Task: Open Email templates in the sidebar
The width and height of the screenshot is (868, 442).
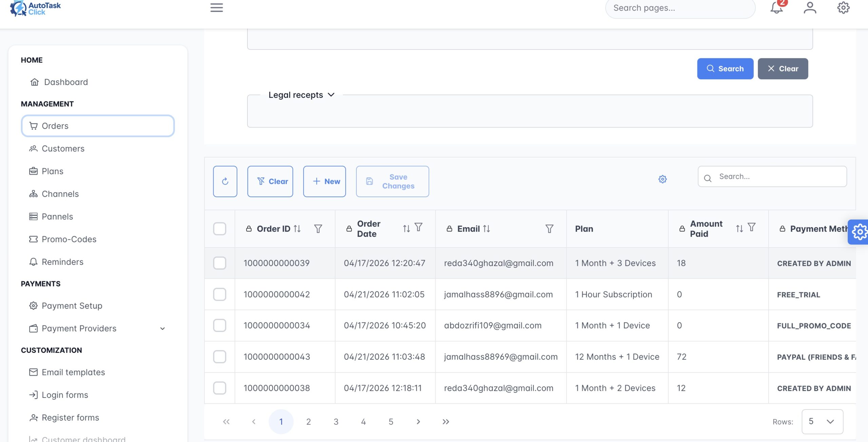Action: click(98, 372)
